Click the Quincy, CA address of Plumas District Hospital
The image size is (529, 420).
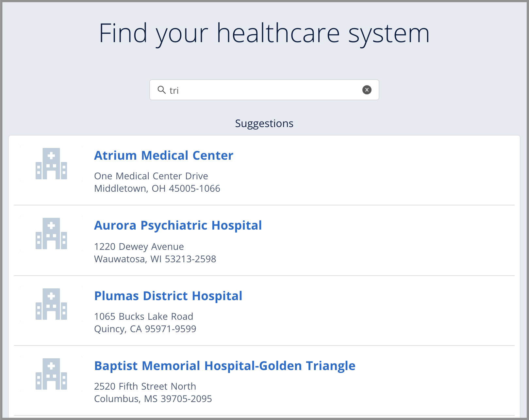coord(145,329)
